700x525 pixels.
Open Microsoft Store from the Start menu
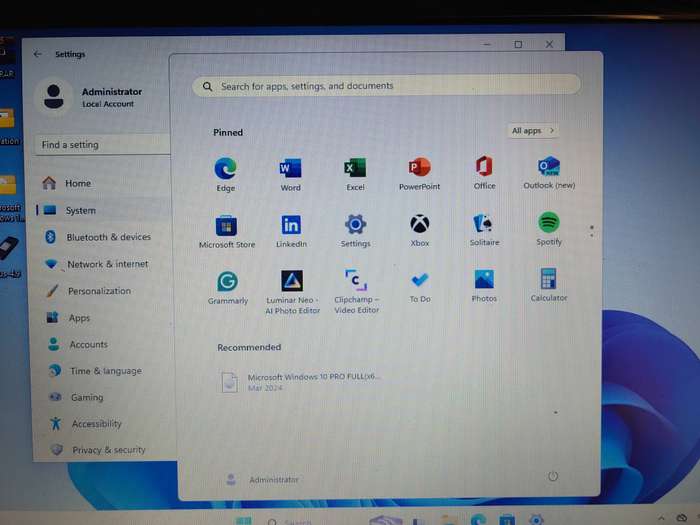[x=227, y=231]
